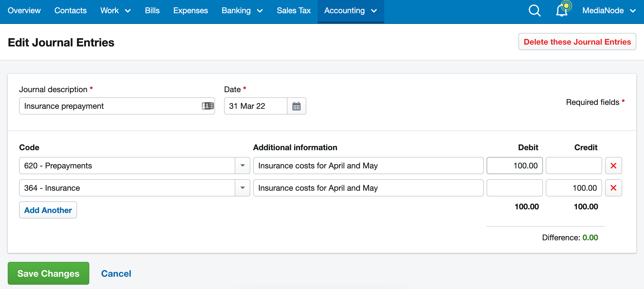The width and height of the screenshot is (644, 289).
Task: Click the Insurance row additional information field
Action: (368, 188)
